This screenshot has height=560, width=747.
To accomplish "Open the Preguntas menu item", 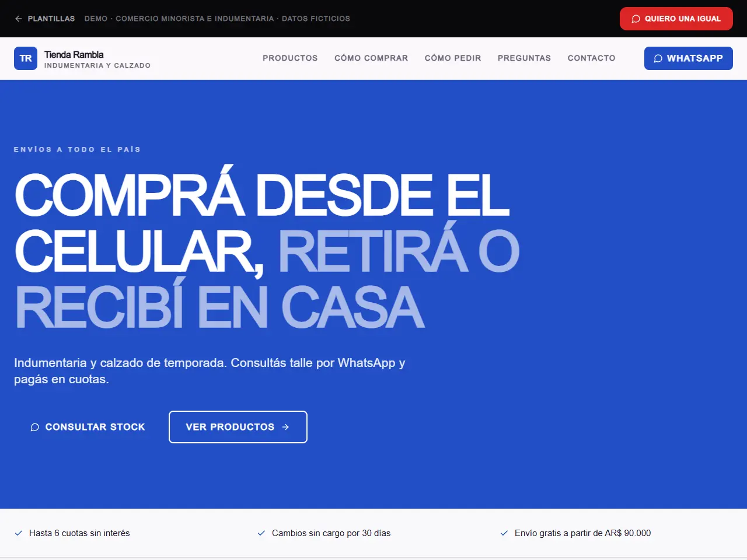I will (x=524, y=58).
